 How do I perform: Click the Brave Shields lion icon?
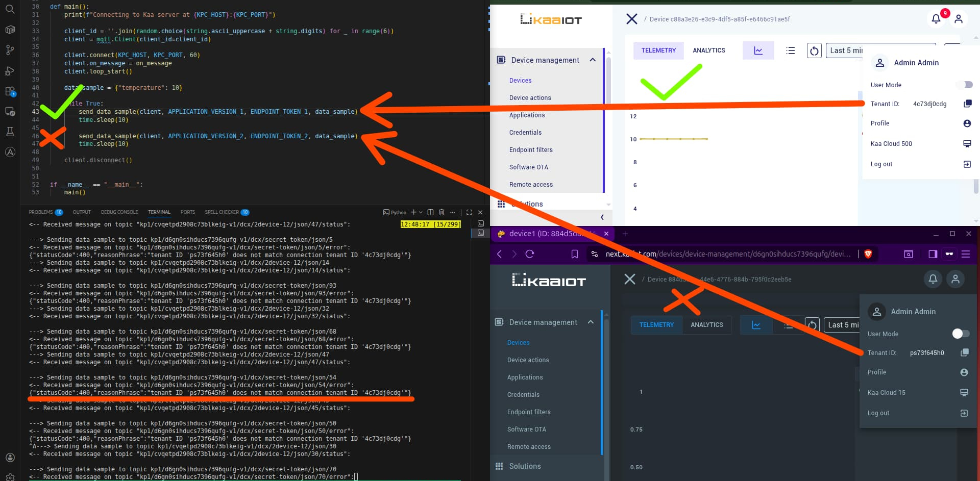868,254
